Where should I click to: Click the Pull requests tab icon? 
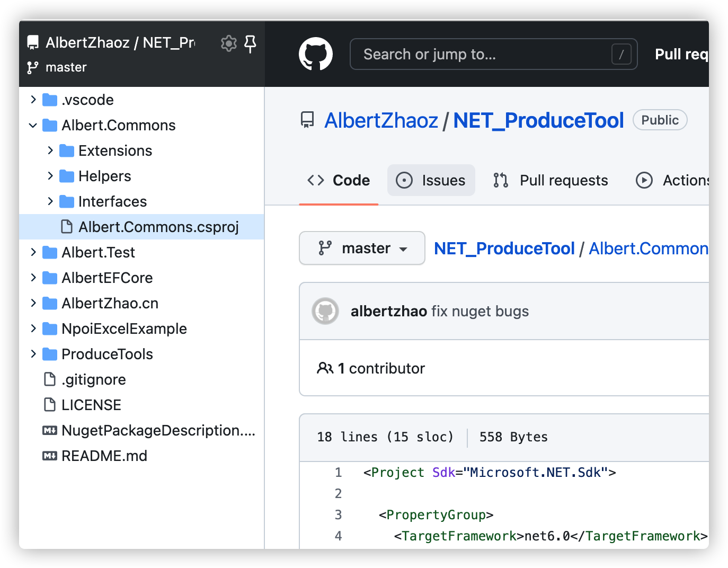[x=501, y=180]
